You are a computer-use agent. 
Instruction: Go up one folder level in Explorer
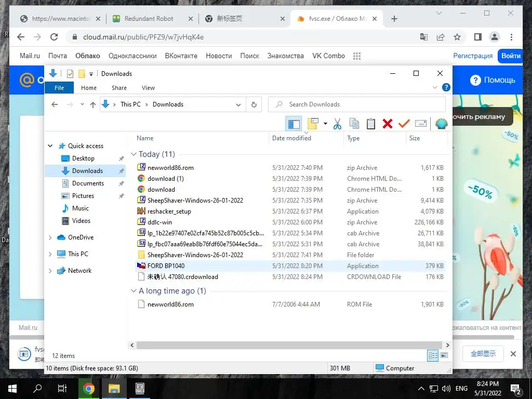93,104
